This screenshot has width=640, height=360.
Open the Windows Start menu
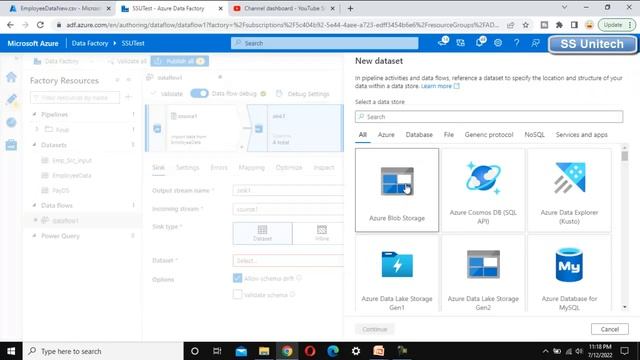tap(11, 351)
